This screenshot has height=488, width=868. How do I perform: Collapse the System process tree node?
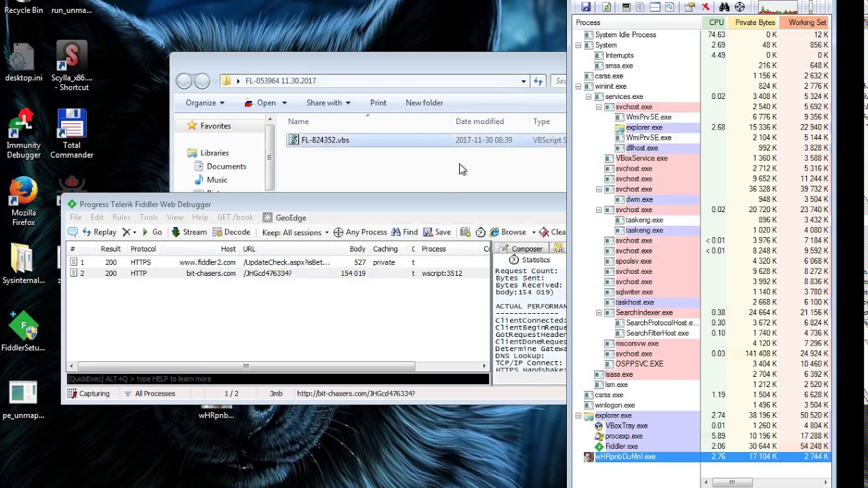pyautogui.click(x=578, y=45)
